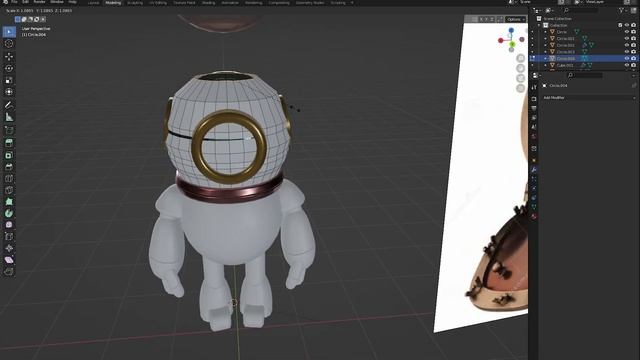Switch perspective/orthographic view button

point(520,88)
